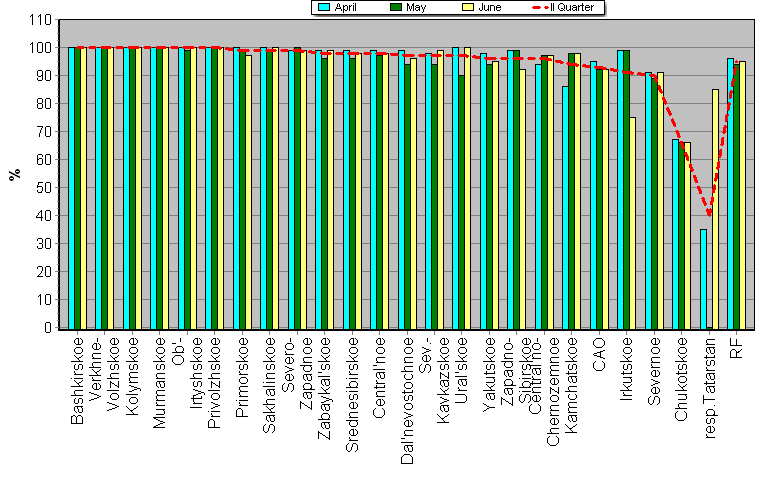The image size is (777, 479).
Task: Click the April cyan legend swatch
Action: [x=324, y=7]
